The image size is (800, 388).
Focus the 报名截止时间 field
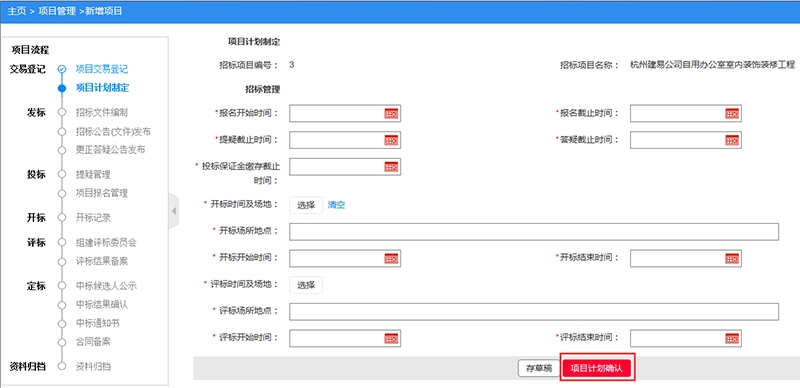click(686, 114)
